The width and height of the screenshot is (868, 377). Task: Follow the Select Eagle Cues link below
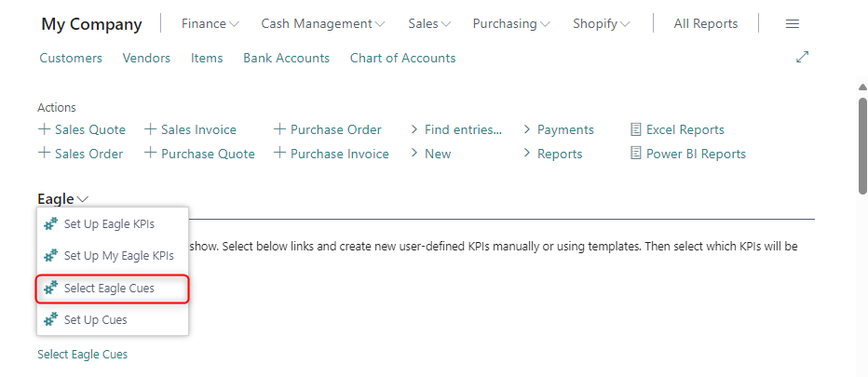[82, 355]
